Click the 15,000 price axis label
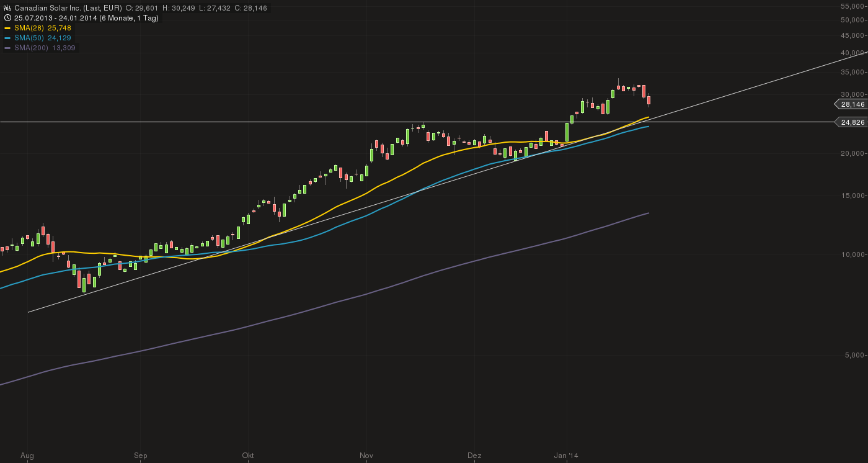This screenshot has width=868, height=463. (x=854, y=196)
